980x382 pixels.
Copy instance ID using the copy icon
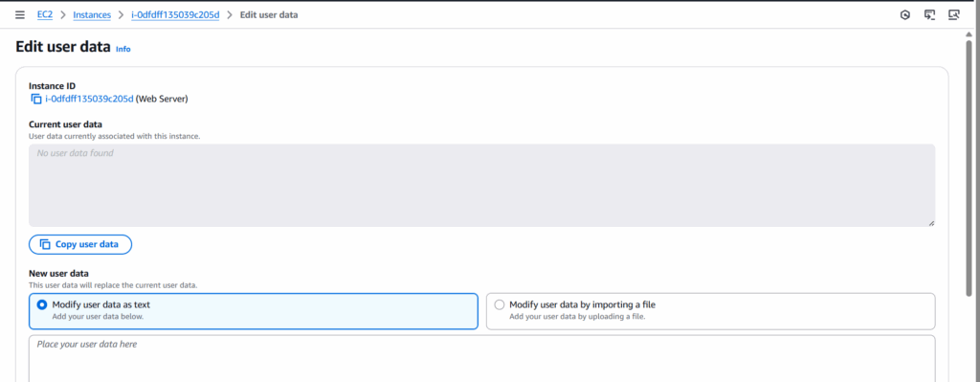36,99
